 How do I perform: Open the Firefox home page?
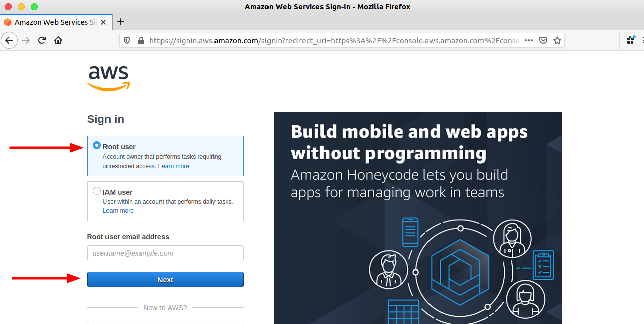58,40
